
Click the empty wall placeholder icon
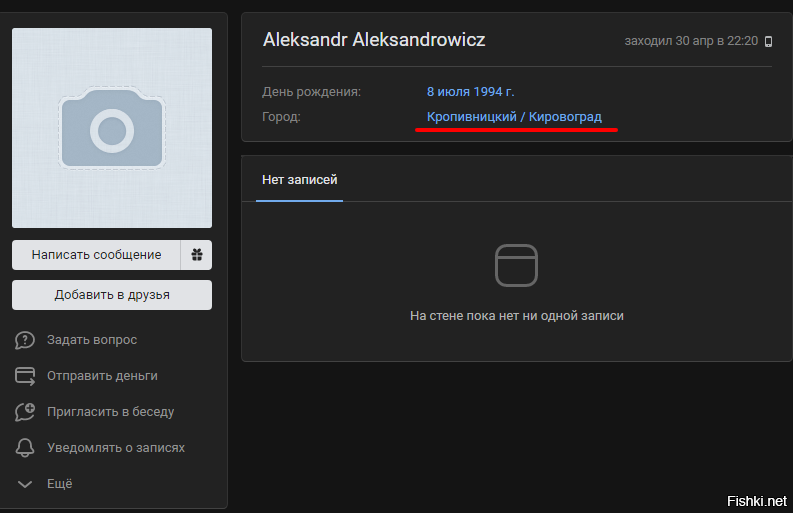pyautogui.click(x=516, y=266)
